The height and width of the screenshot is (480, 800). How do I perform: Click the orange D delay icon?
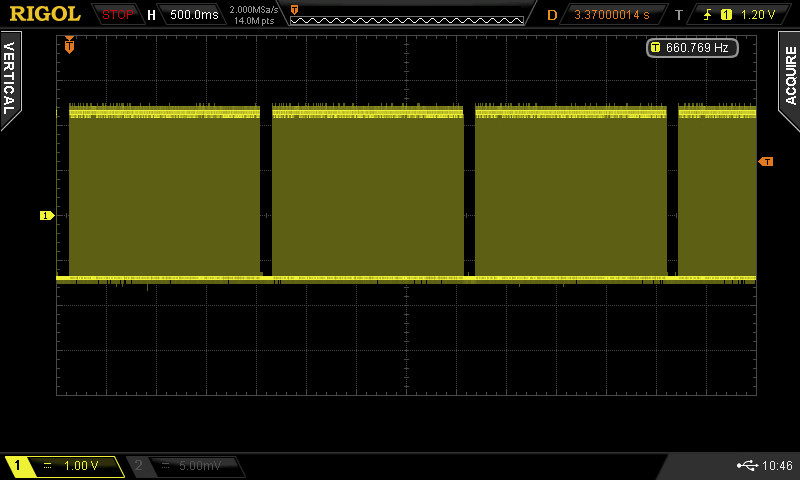(x=552, y=15)
